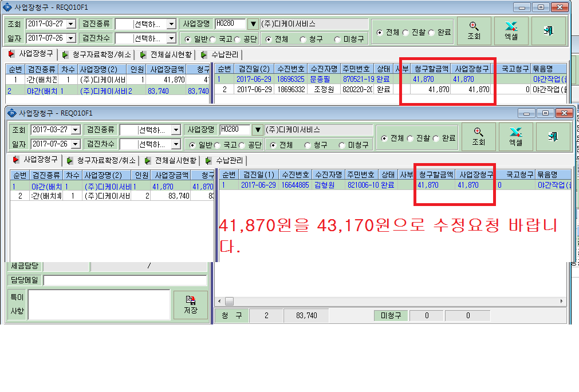Screen dimensions: 579x392
Task: Click the 저장 save disk icon
Action: (191, 300)
